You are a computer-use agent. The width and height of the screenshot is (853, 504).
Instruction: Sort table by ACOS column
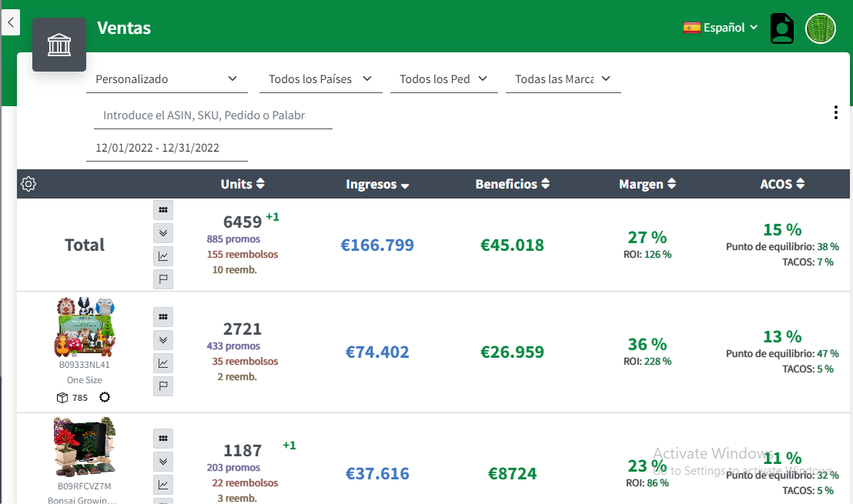coord(782,184)
